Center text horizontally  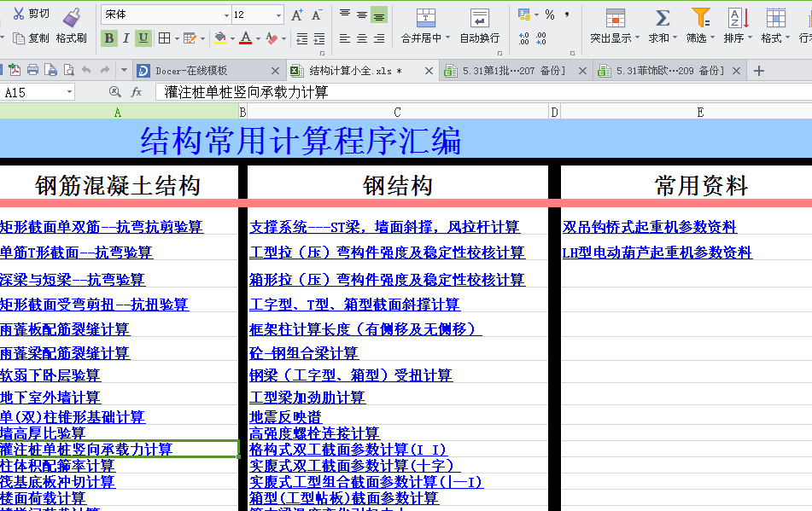pyautogui.click(x=362, y=38)
